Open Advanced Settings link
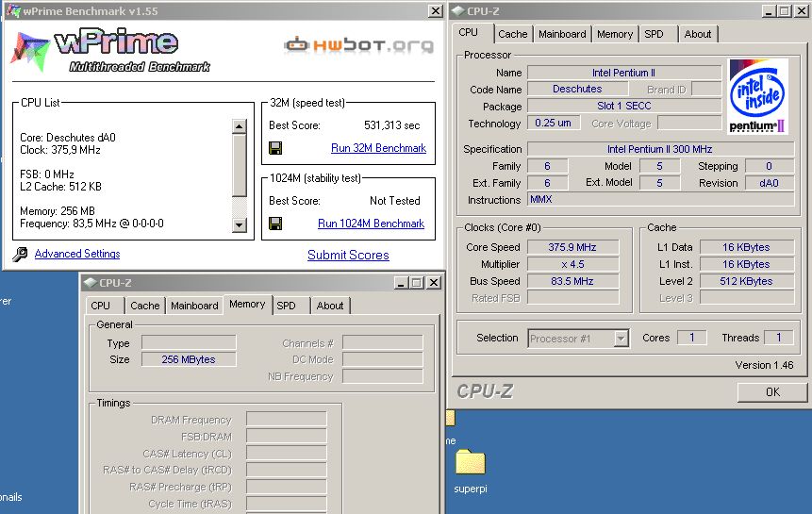The image size is (812, 514). (x=77, y=254)
